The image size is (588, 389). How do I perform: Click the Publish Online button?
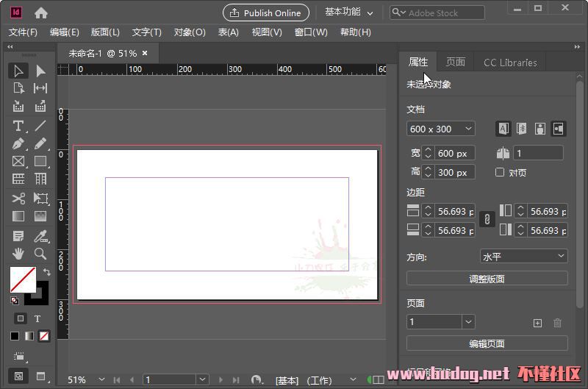click(x=266, y=13)
